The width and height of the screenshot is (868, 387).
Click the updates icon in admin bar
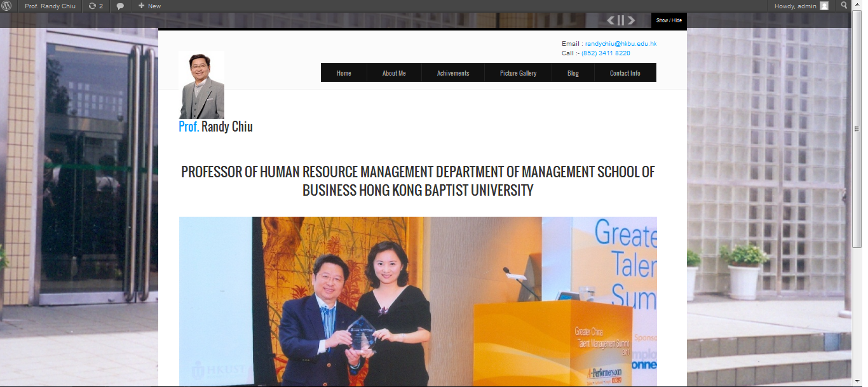click(93, 6)
